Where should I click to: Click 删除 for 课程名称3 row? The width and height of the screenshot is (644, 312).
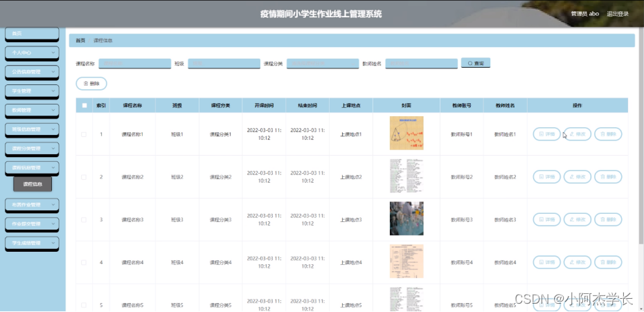click(x=608, y=219)
